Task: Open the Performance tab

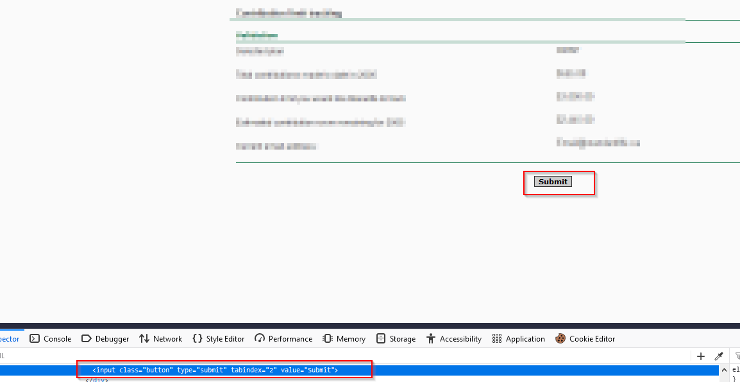Action: [x=284, y=339]
